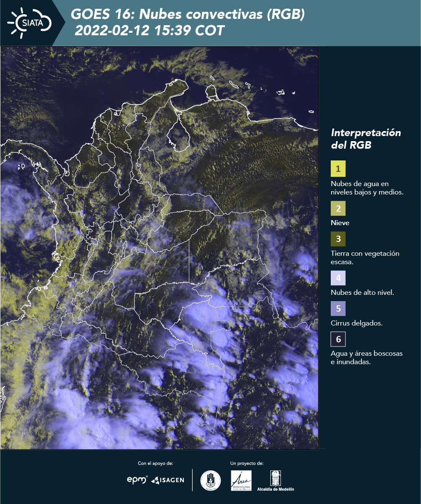Image resolution: width=421 pixels, height=504 pixels.
Task: Click the round Medellín seal logo
Action: pos(210,480)
